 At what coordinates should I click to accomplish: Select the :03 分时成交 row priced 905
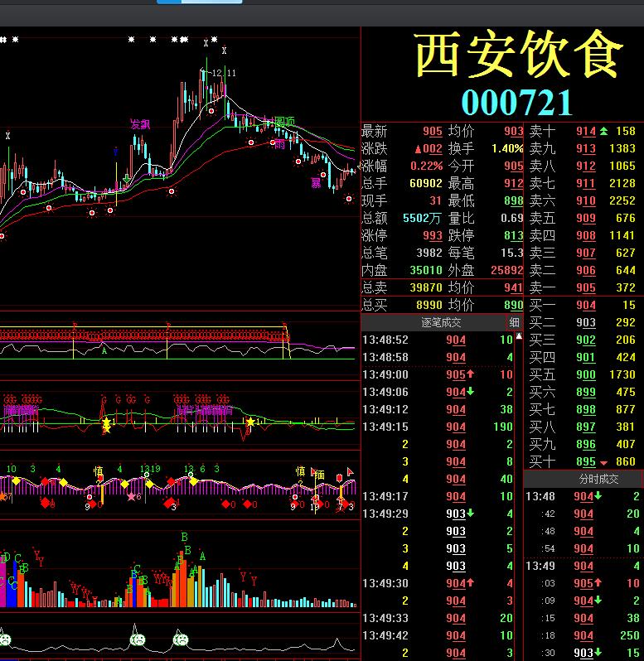pyautogui.click(x=583, y=583)
